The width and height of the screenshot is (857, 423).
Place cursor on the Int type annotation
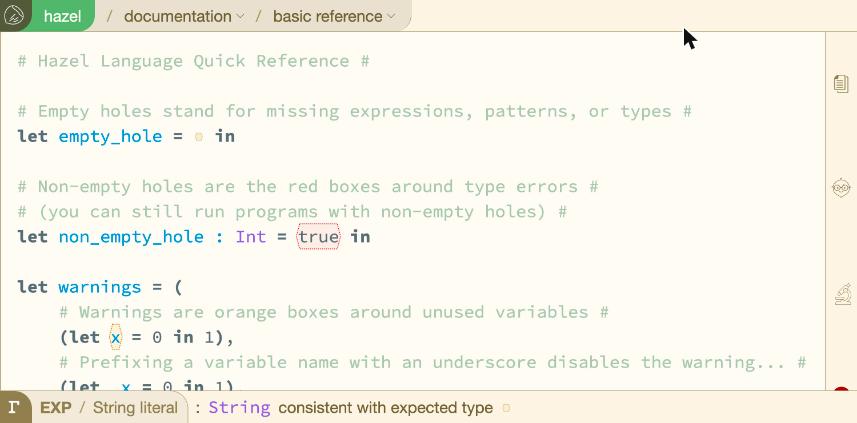tap(251, 237)
